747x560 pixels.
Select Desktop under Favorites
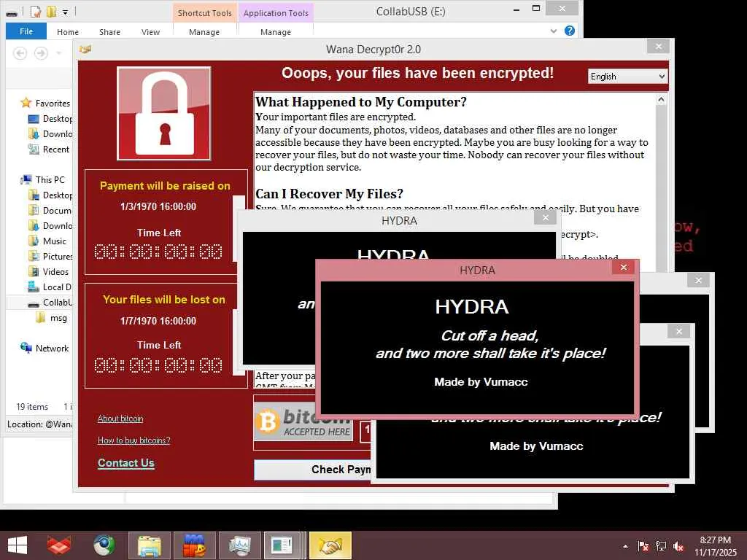pyautogui.click(x=50, y=119)
